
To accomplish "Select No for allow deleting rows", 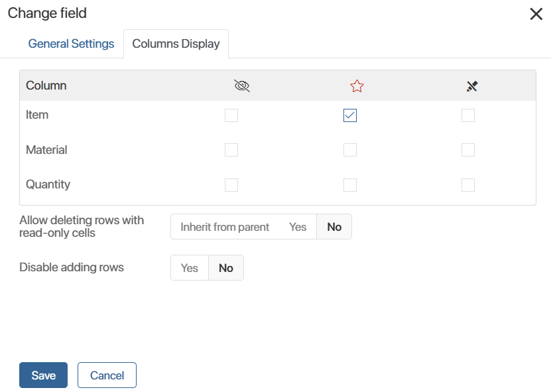I will click(334, 227).
